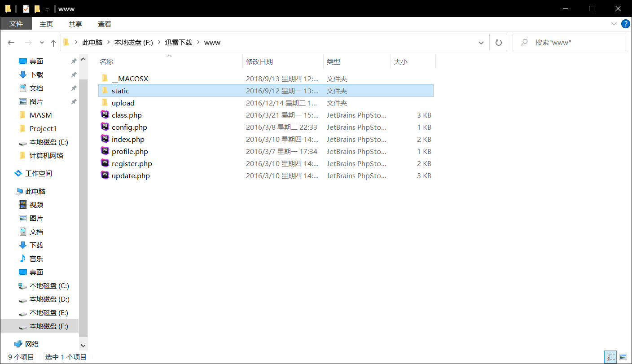Screen dimensions: 632x364
Task: Select the file name register.php
Action: [x=132, y=163]
